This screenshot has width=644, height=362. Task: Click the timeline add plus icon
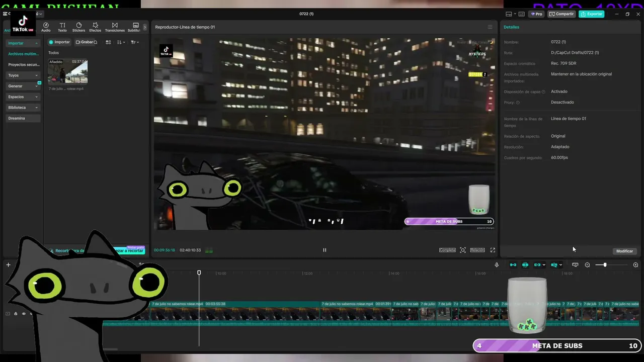point(8,265)
